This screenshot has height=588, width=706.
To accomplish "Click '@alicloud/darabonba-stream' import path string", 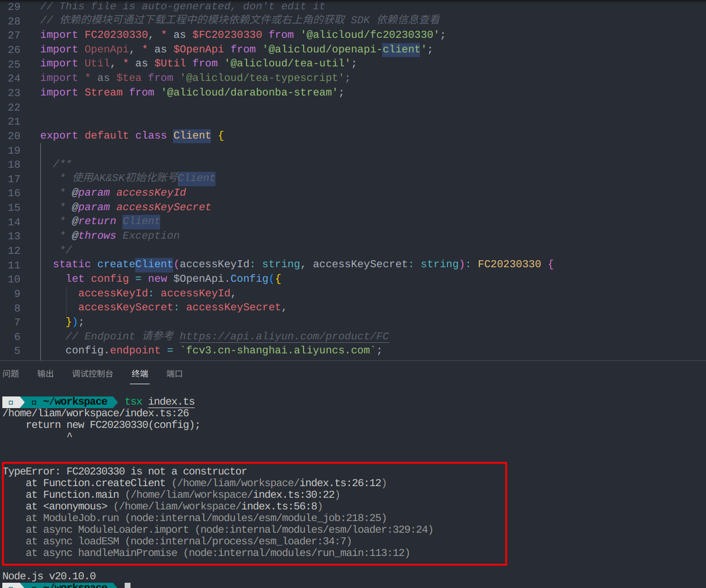I will coord(249,93).
